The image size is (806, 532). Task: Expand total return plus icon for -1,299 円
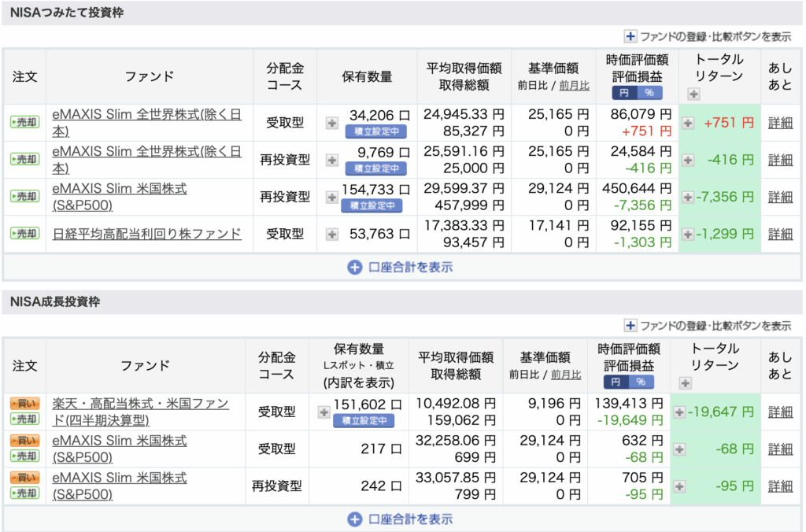point(688,235)
